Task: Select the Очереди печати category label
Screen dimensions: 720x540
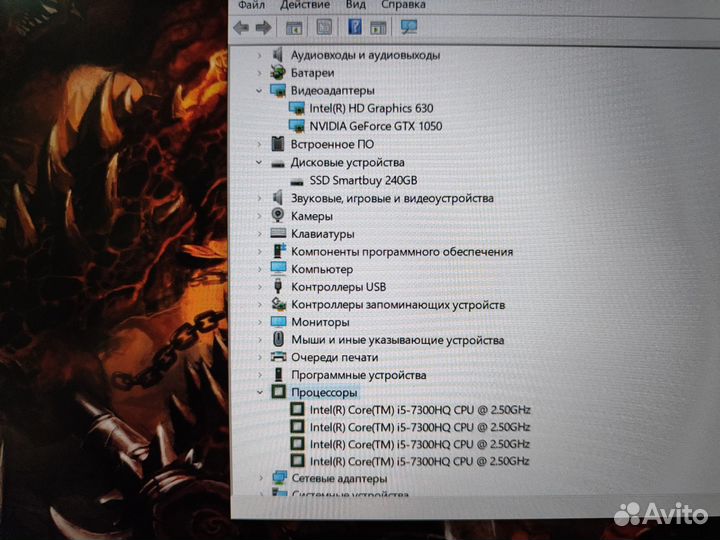Action: click(335, 358)
